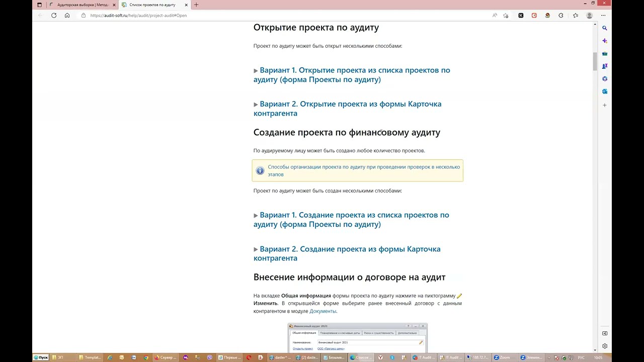Click the 10:05 system clock
644x362 pixels.
(x=598, y=357)
